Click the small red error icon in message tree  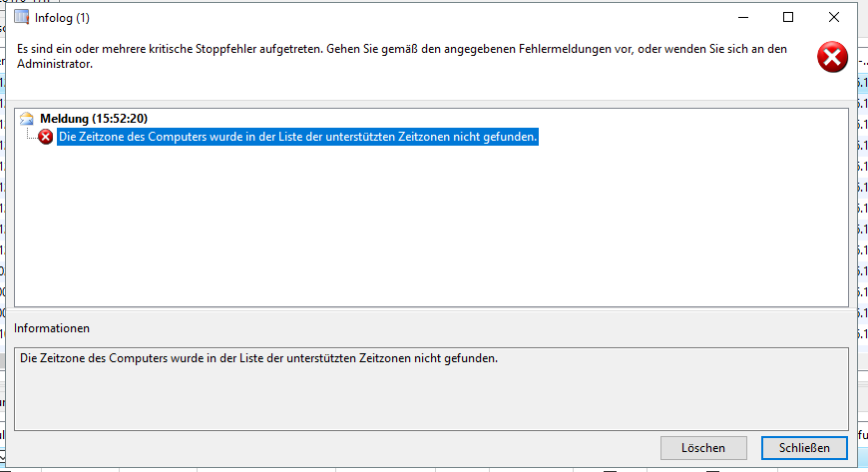[x=46, y=137]
